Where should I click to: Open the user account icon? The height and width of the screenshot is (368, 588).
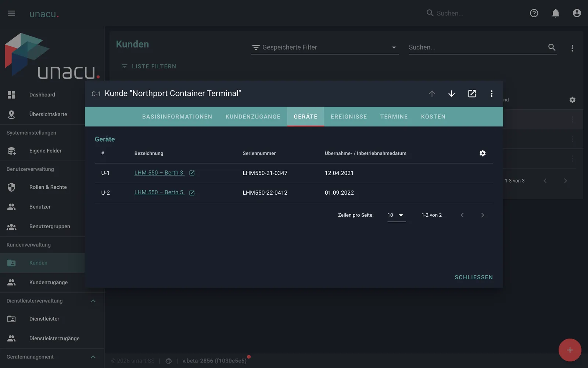(577, 13)
